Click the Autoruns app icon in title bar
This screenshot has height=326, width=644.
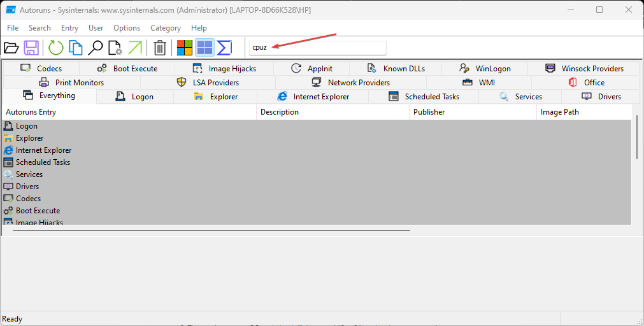tap(11, 10)
